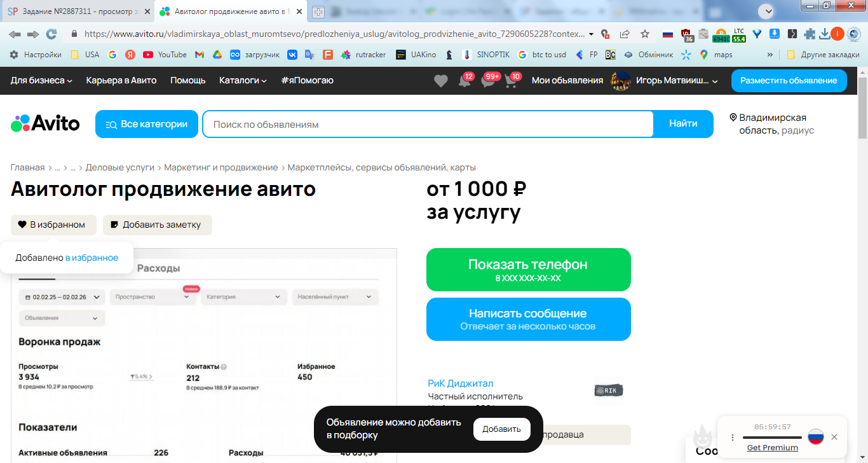Click Добавить in collection popup
868x463 pixels.
click(501, 429)
